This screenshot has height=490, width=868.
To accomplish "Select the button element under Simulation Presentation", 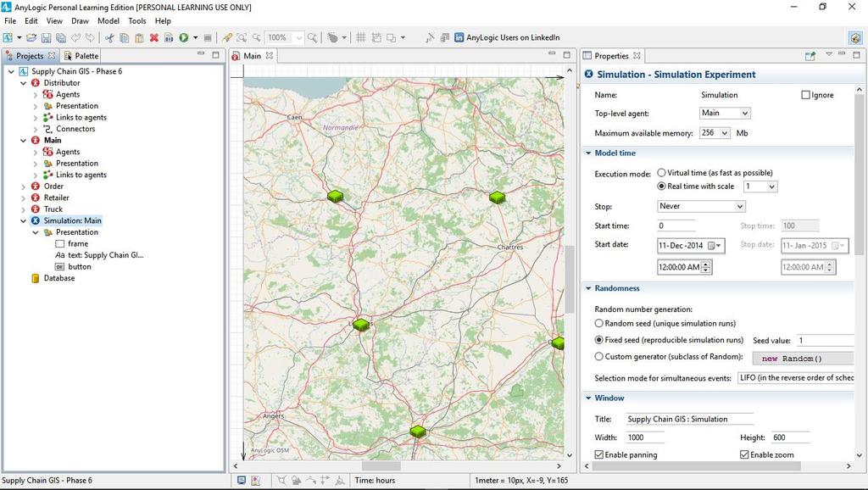I will click(79, 267).
